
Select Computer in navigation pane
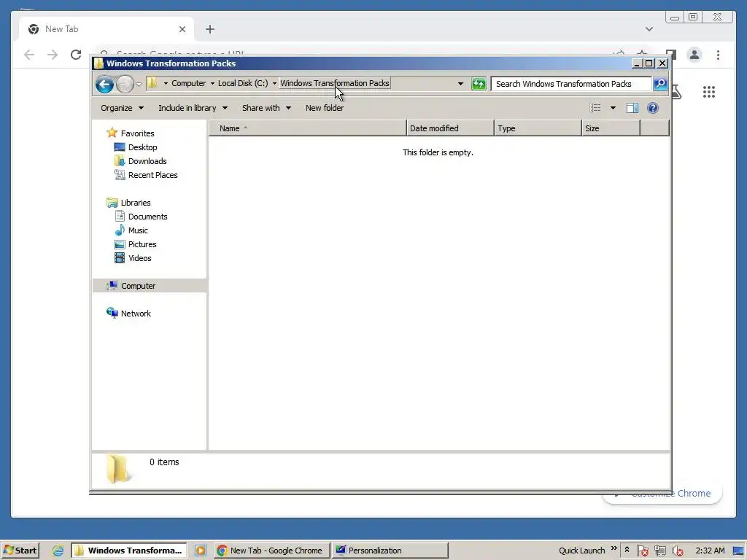tap(138, 286)
